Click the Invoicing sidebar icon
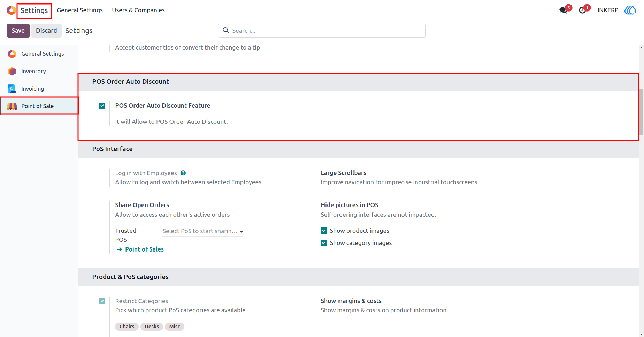The image size is (644, 337). click(x=12, y=89)
